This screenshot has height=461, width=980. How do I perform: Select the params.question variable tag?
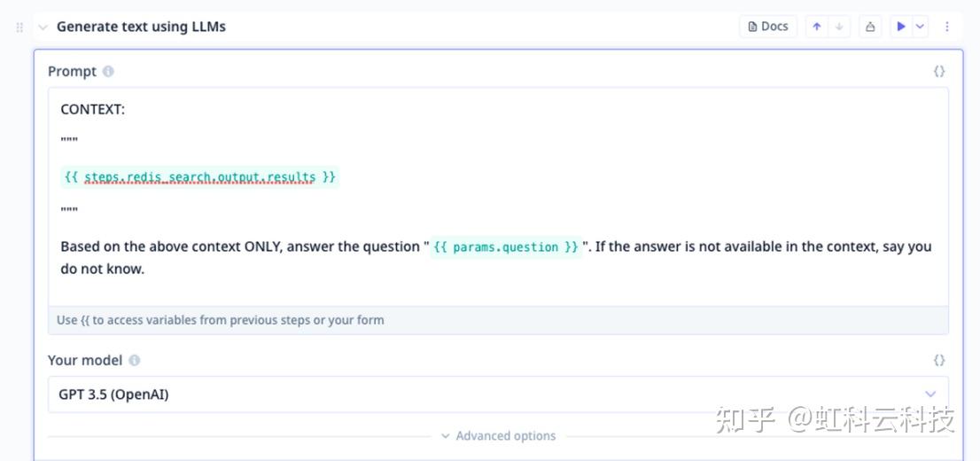pos(506,247)
